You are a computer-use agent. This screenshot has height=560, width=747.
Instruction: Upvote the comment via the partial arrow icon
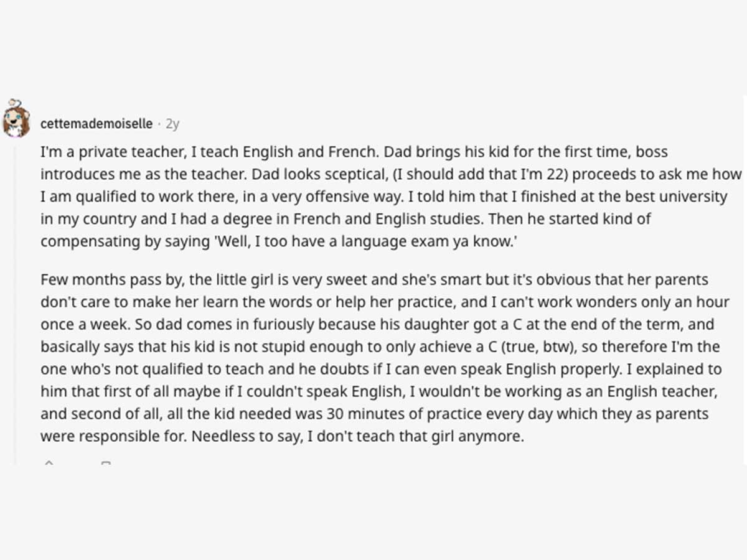(x=49, y=462)
